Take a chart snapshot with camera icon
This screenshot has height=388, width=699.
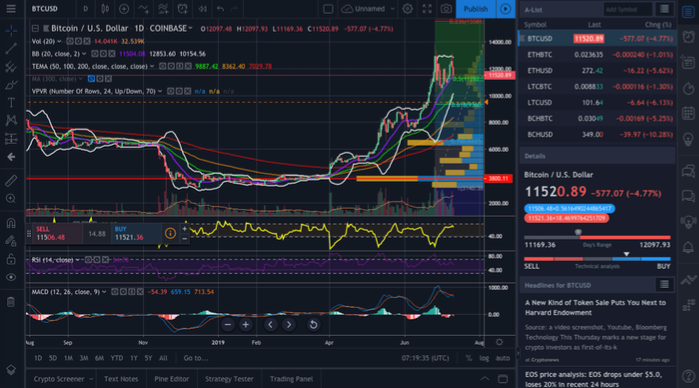(x=446, y=9)
